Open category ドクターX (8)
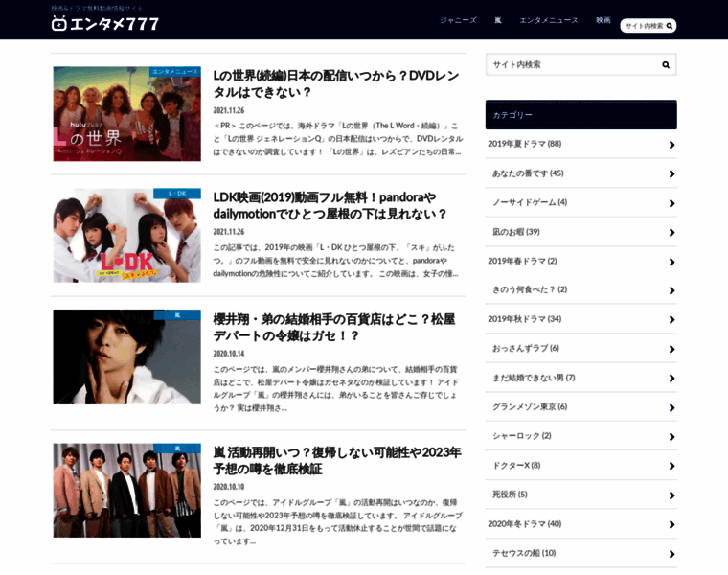This screenshot has width=728, height=575. point(516,466)
